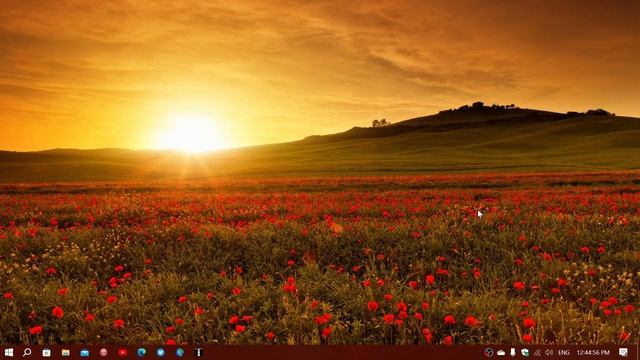
Task: Open the pink round app icon
Action: click(104, 352)
